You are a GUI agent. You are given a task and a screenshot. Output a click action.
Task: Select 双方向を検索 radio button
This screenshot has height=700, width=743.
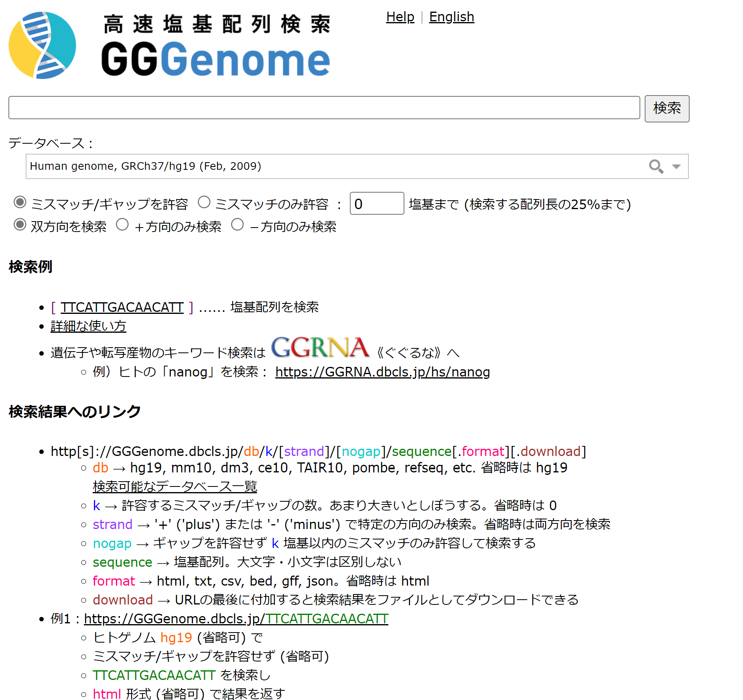point(20,225)
